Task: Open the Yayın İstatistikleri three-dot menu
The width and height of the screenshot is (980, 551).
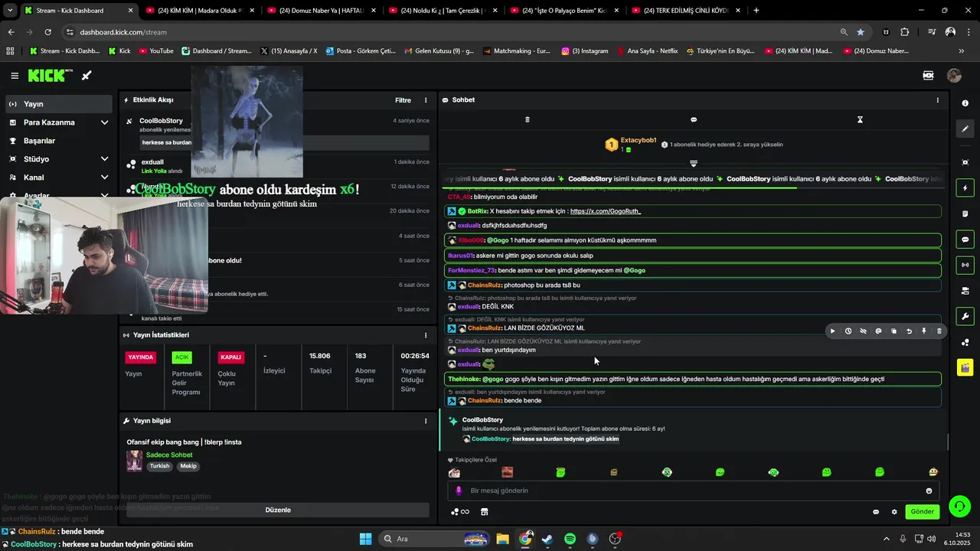Action: click(426, 335)
